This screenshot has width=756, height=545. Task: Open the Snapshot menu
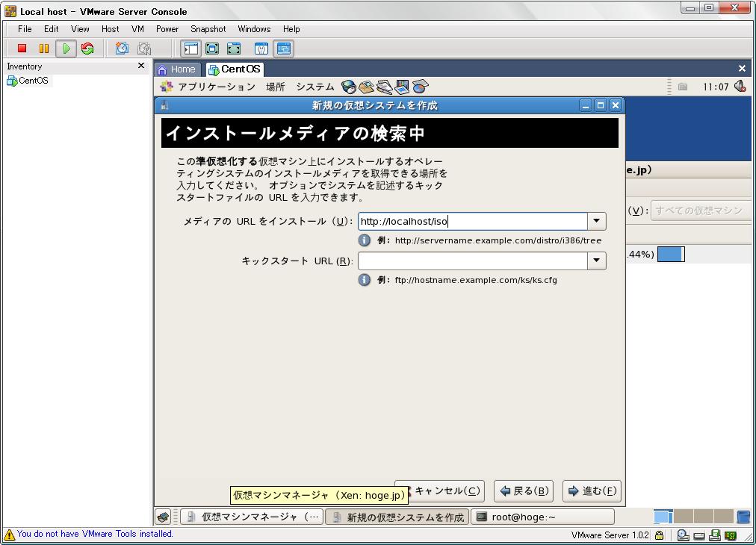click(208, 29)
